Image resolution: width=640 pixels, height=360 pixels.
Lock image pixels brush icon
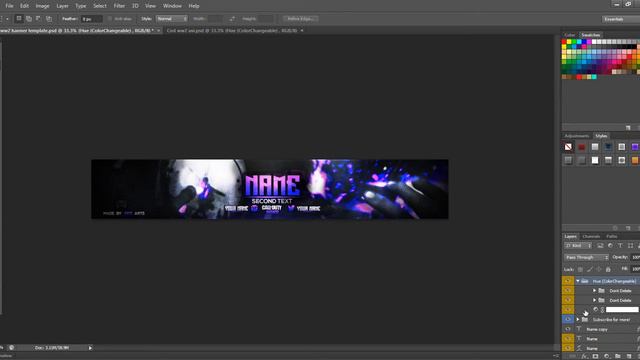(589, 269)
